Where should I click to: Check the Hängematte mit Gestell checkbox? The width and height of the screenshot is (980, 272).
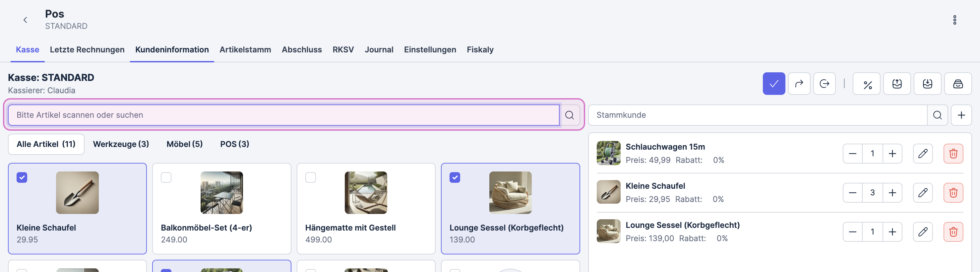point(310,177)
